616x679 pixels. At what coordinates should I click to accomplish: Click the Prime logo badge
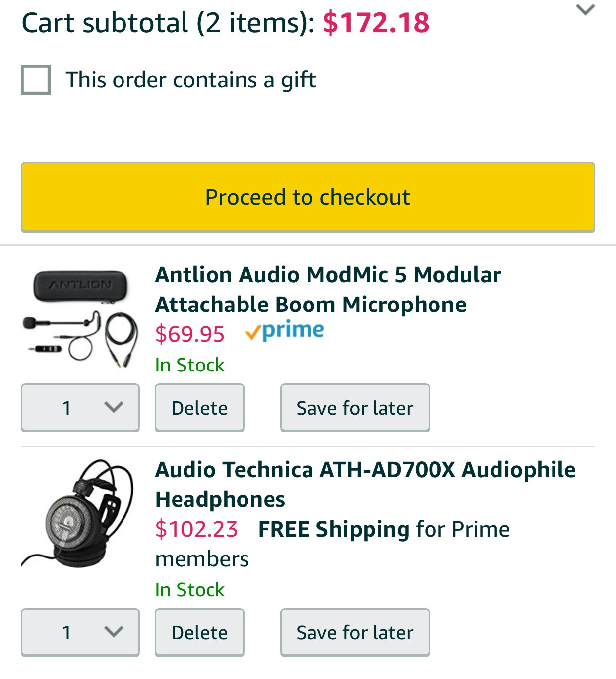coord(285,331)
